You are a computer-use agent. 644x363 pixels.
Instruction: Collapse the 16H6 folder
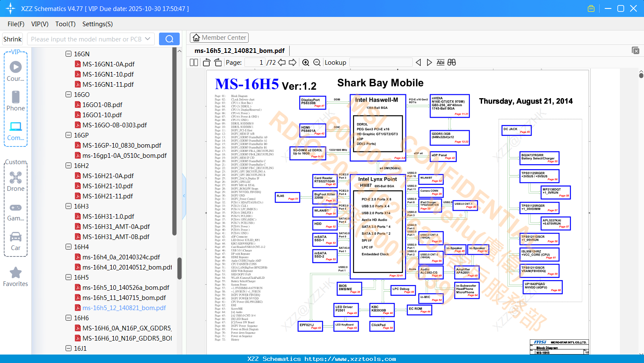pos(69,318)
